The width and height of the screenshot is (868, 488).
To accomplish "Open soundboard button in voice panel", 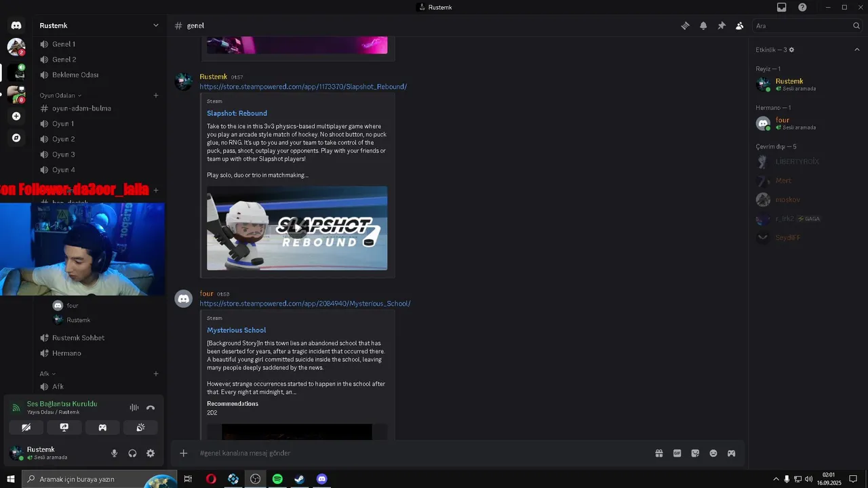I will point(140,428).
